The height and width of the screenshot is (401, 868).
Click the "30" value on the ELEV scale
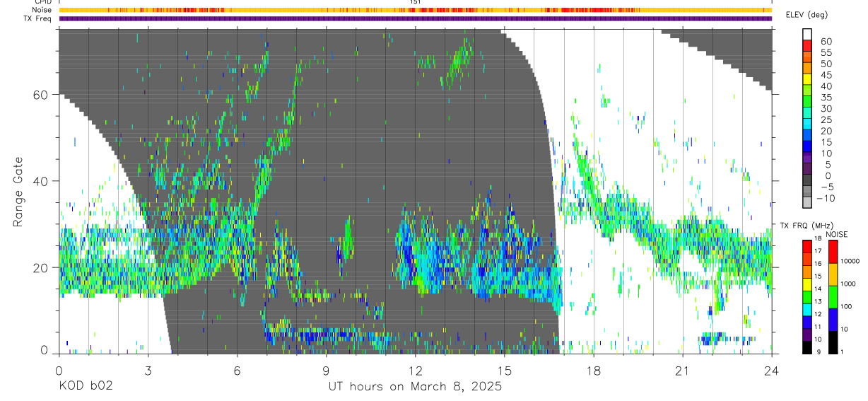click(x=826, y=109)
